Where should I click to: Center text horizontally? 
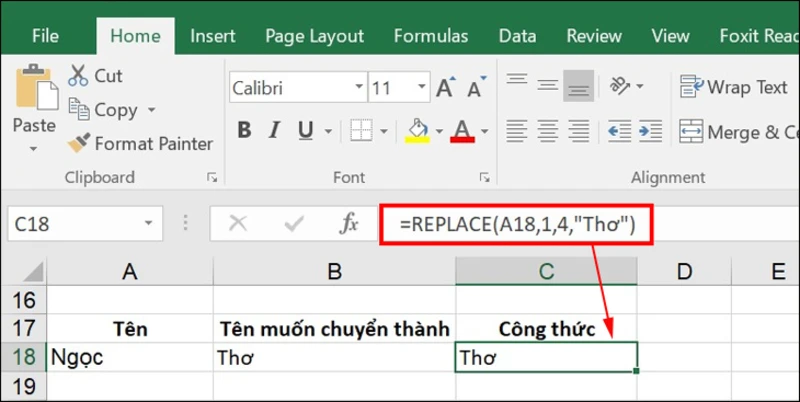point(547,131)
